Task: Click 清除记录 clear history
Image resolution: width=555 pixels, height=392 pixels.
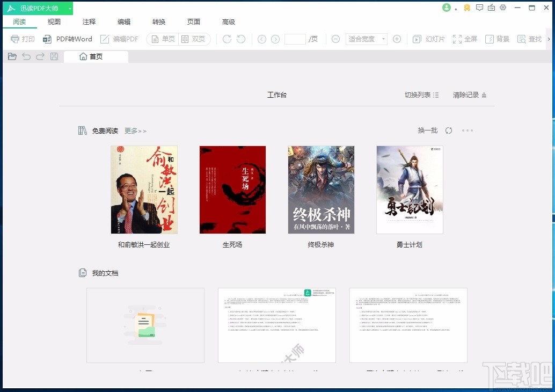Action: [x=470, y=95]
